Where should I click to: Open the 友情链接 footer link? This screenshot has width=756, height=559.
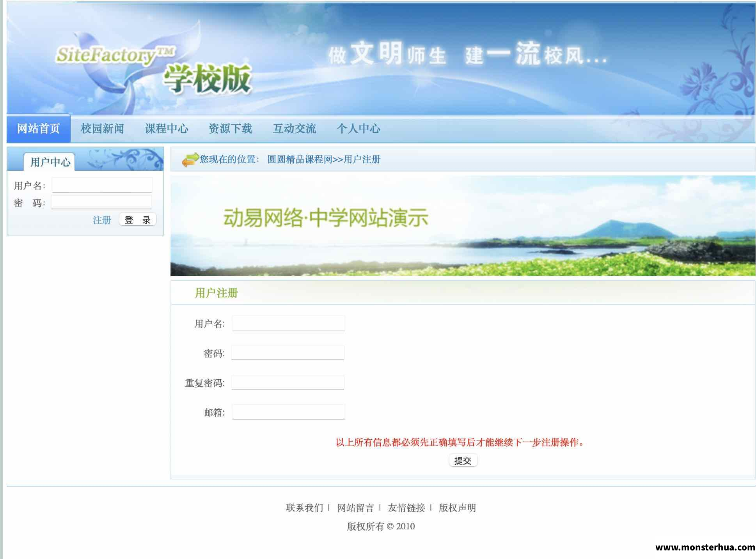(406, 508)
